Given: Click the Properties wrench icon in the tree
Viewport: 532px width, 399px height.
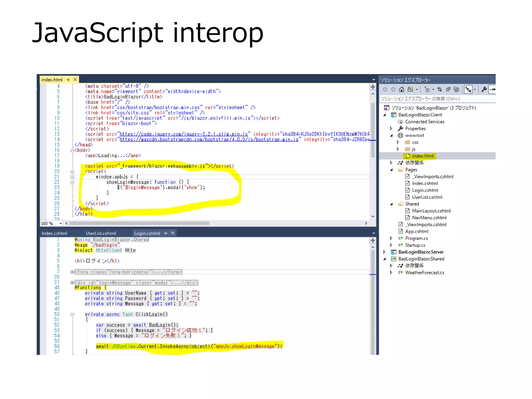Looking at the screenshot, I should coord(401,128).
